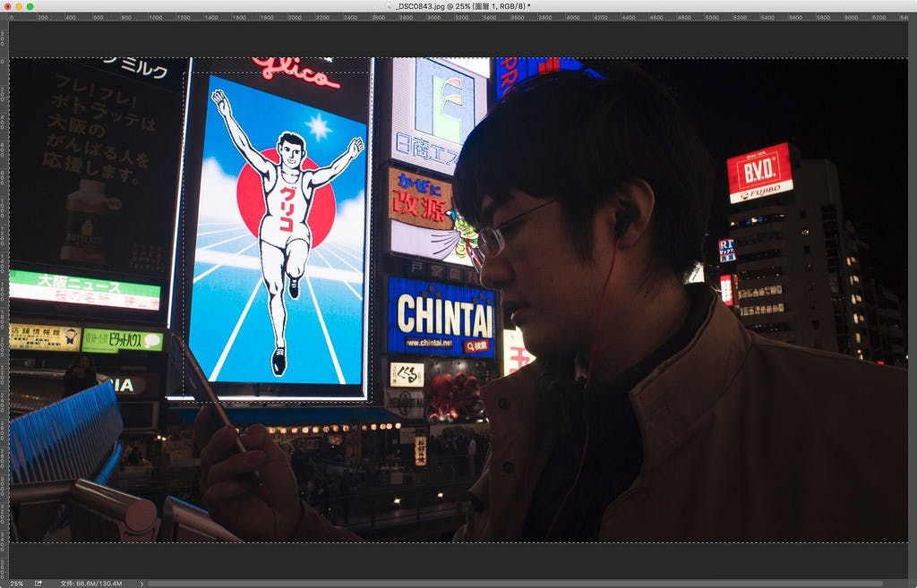Click the _DSC0843.jpg window title text
This screenshot has width=917, height=588.
[463, 6]
